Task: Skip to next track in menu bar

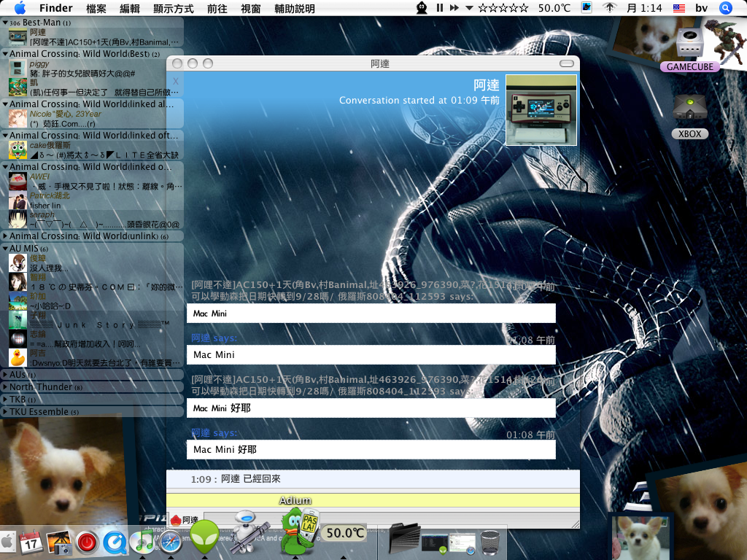Action: point(454,8)
